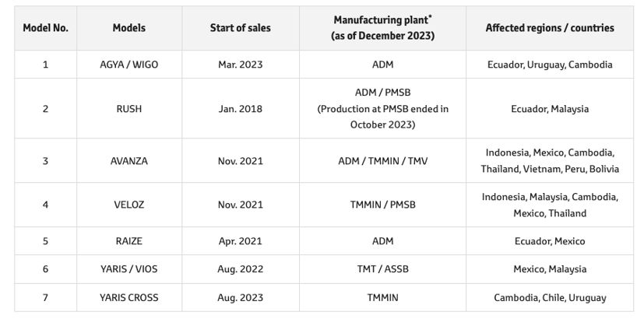Click the YARIS / VIOS model cell
The image size is (644, 326).
(128, 269)
